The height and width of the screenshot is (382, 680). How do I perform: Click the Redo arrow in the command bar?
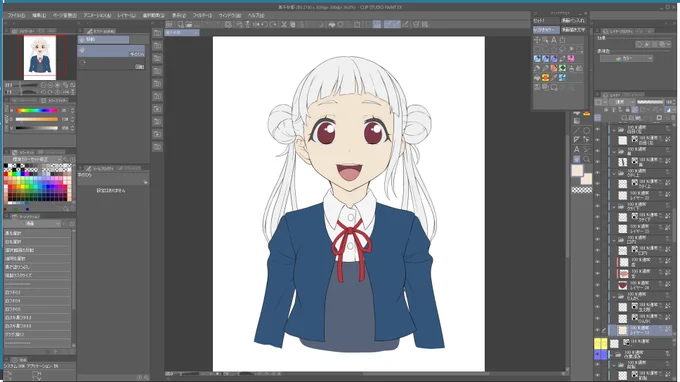(273, 24)
